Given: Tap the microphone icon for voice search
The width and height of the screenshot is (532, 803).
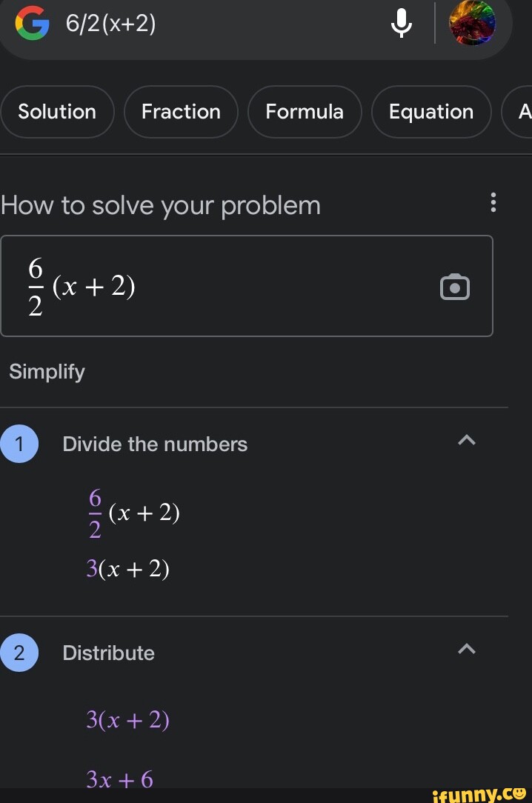Looking at the screenshot, I should (x=401, y=23).
